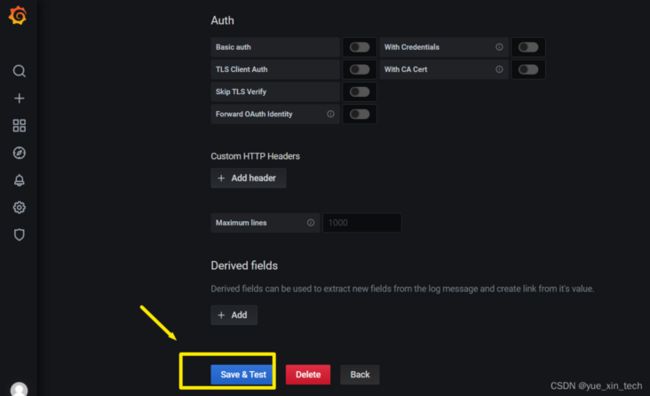Enable Skip TLS Verify switch
Screen dimensions: 650x396
(x=359, y=92)
